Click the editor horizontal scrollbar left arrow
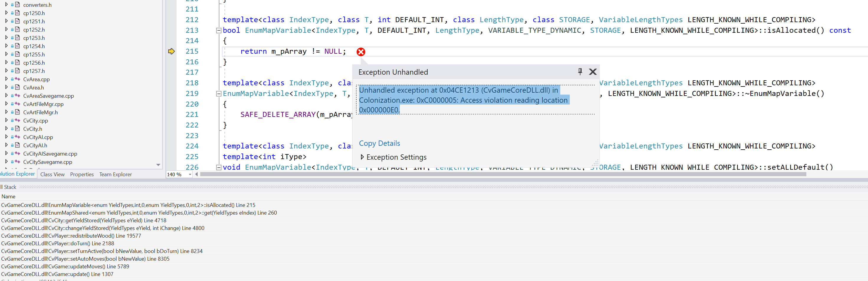The image size is (868, 281). click(x=196, y=174)
